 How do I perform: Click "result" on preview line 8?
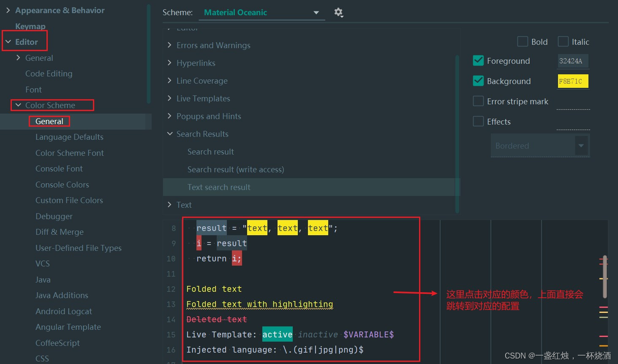coord(212,228)
